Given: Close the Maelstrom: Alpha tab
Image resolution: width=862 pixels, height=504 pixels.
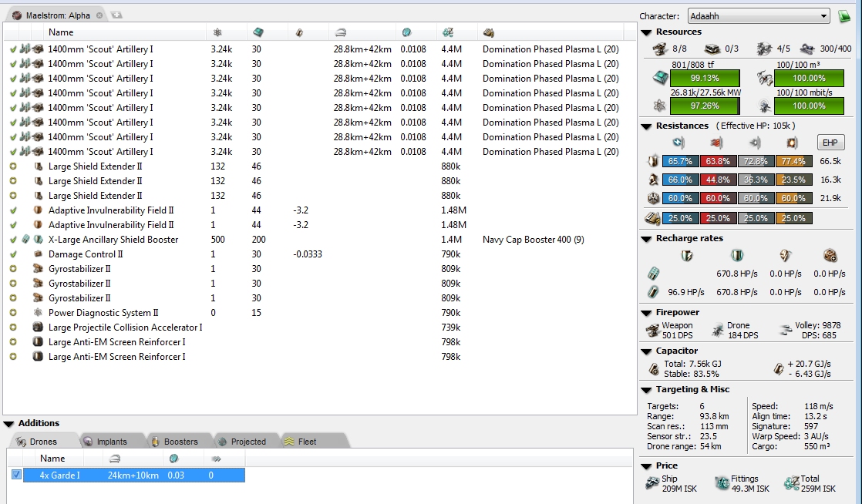Looking at the screenshot, I should [99, 15].
